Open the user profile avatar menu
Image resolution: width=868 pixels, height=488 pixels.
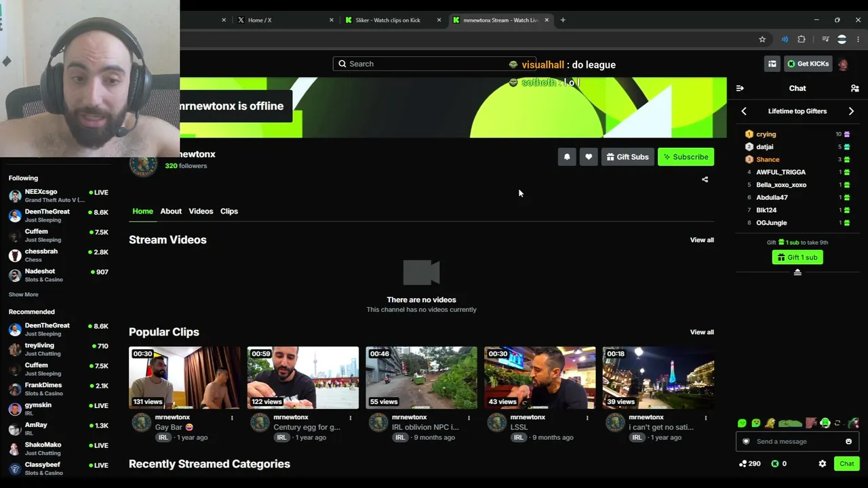point(843,64)
